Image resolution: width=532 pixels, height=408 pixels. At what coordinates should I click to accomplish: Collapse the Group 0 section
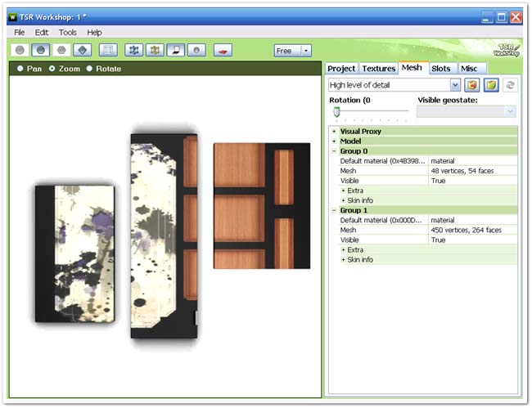point(334,151)
